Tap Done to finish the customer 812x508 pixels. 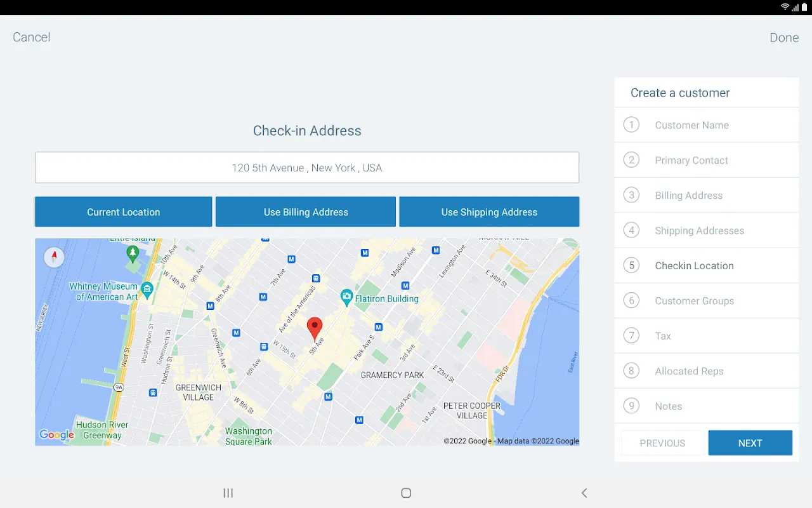(x=784, y=37)
